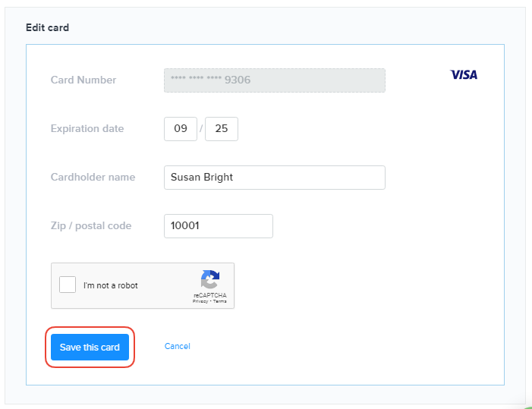Open the reCAPTCHA Privacy link
Viewport: 532px width, 409px height.
click(x=200, y=301)
